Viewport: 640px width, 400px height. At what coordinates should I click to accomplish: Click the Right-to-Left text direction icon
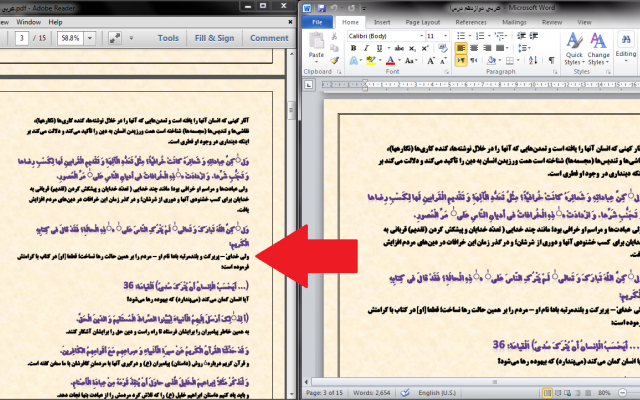[474, 61]
